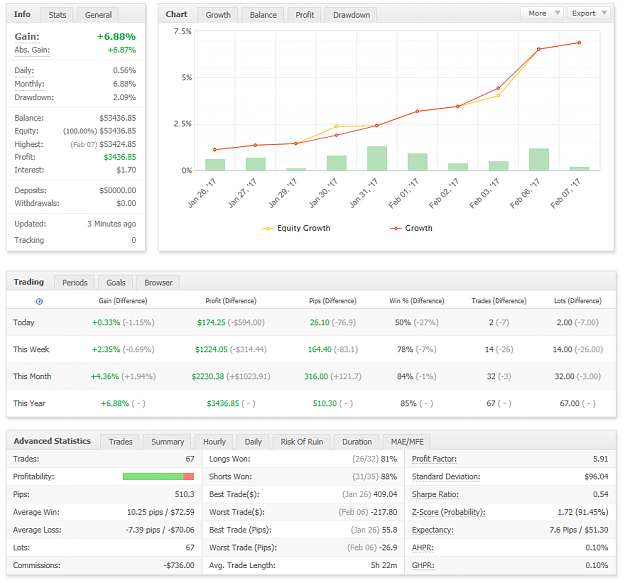The width and height of the screenshot is (625, 583).
Task: Click the GHPR label
Action: pos(423,565)
